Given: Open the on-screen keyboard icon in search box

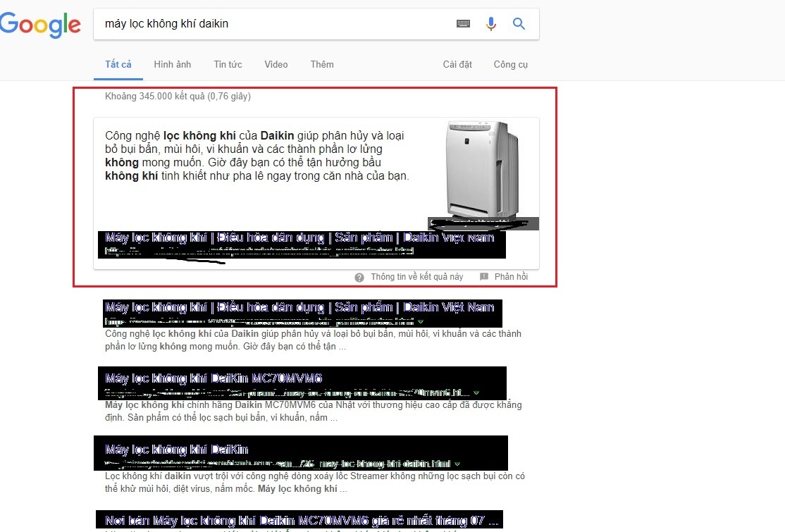Looking at the screenshot, I should coord(463,23).
